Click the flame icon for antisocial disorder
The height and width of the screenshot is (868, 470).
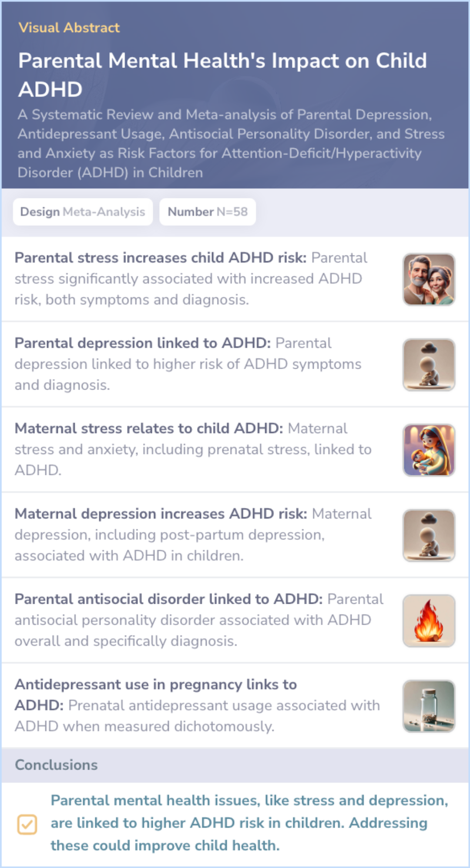coord(429,621)
